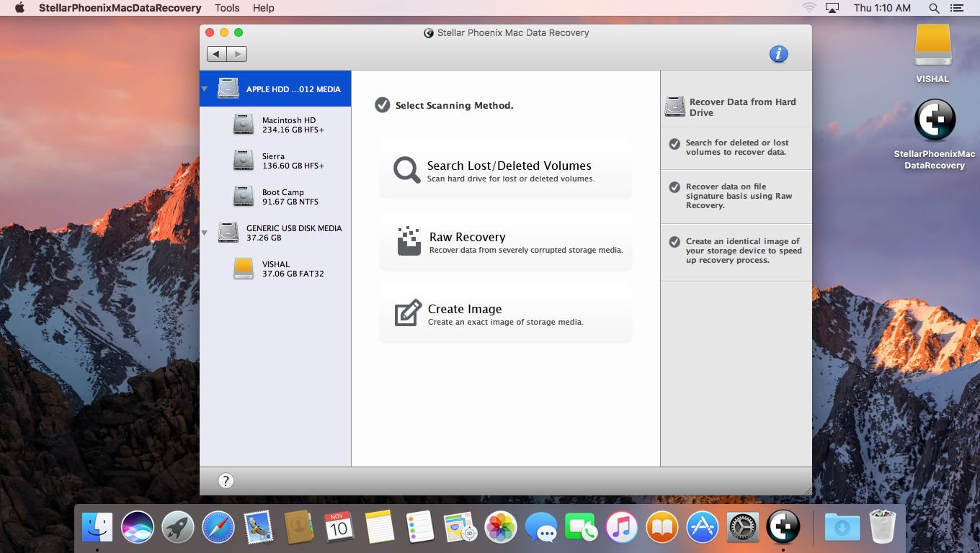Open FaceTime from the Dock
Image resolution: width=980 pixels, height=553 pixels.
(x=581, y=527)
